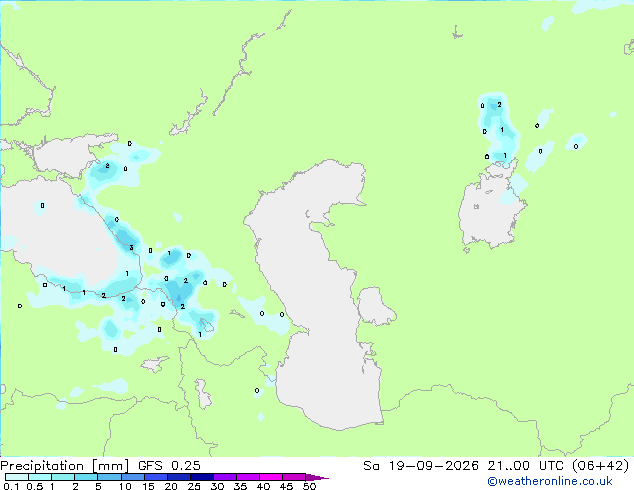
Task: Pick the magenta swatch between 40 and 45
Action: (271, 477)
